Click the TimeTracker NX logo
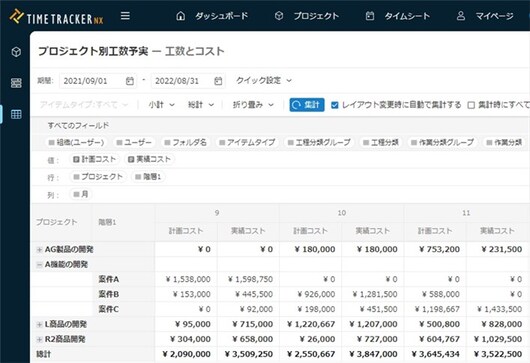 (x=56, y=17)
